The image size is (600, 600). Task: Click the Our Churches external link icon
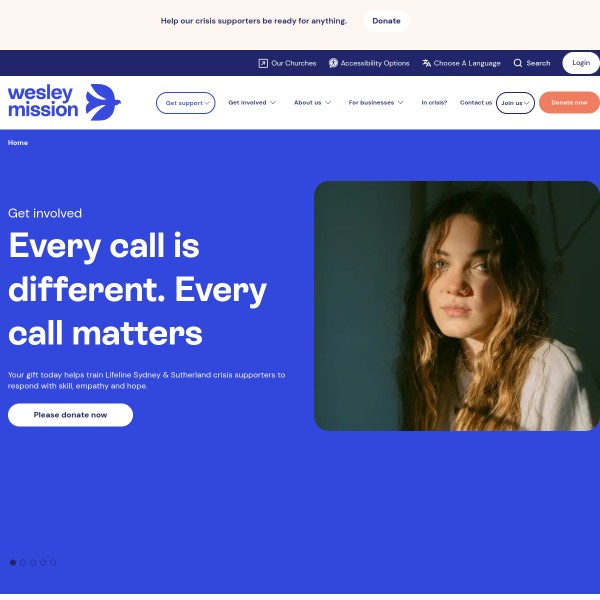tap(263, 63)
